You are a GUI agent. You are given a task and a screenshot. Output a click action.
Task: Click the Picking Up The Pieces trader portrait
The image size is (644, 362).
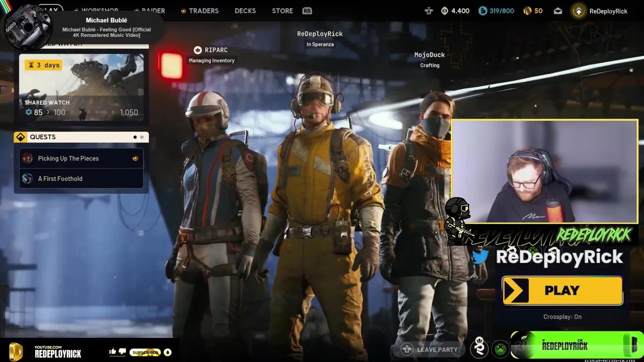27,158
